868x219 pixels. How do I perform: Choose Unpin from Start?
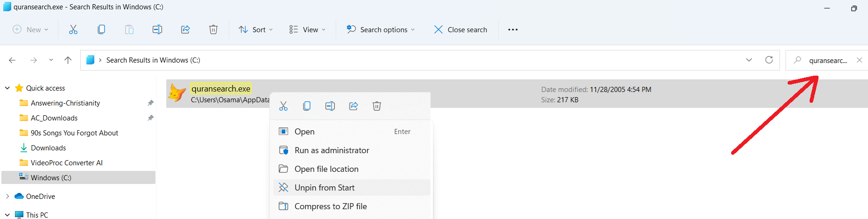[x=351, y=188]
